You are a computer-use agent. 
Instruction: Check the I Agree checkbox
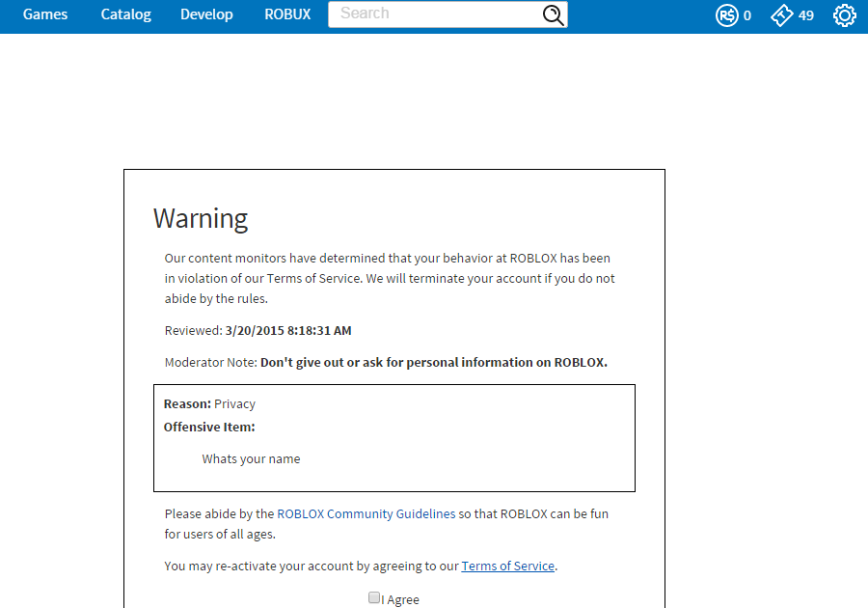click(x=374, y=597)
